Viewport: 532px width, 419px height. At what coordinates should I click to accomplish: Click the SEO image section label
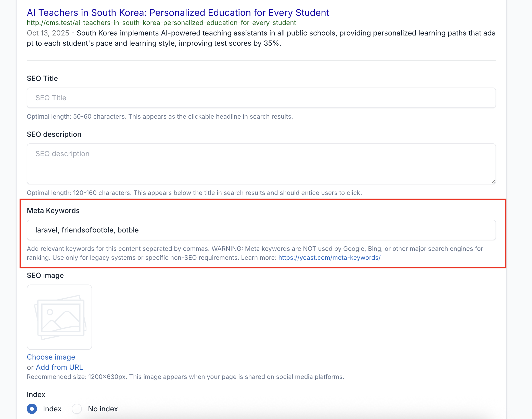tap(45, 275)
